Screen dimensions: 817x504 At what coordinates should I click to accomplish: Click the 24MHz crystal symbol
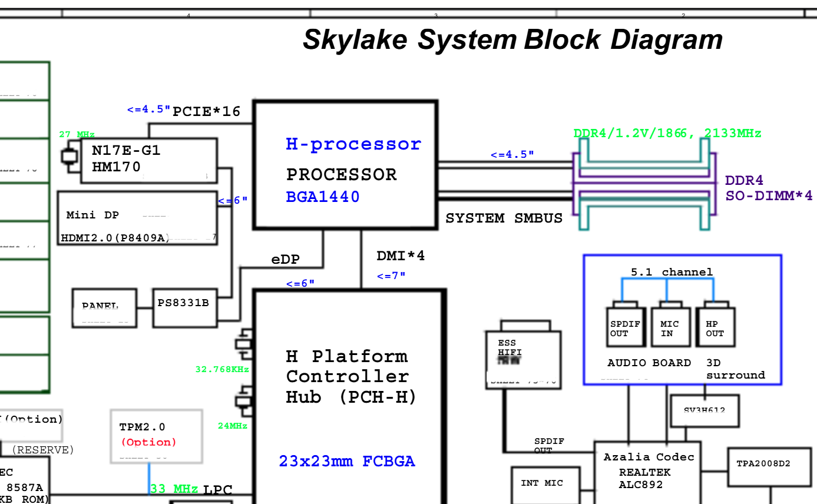click(244, 401)
